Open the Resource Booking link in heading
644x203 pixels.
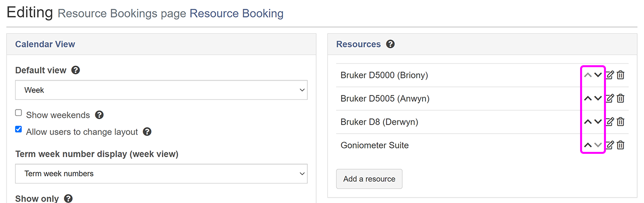point(236,13)
